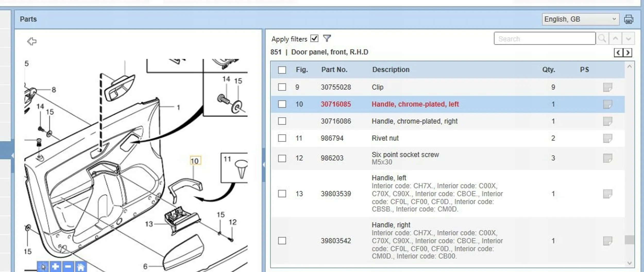Image resolution: width=644 pixels, height=272 pixels.
Task: Tick checkbox for part 30716085
Action: tap(282, 104)
